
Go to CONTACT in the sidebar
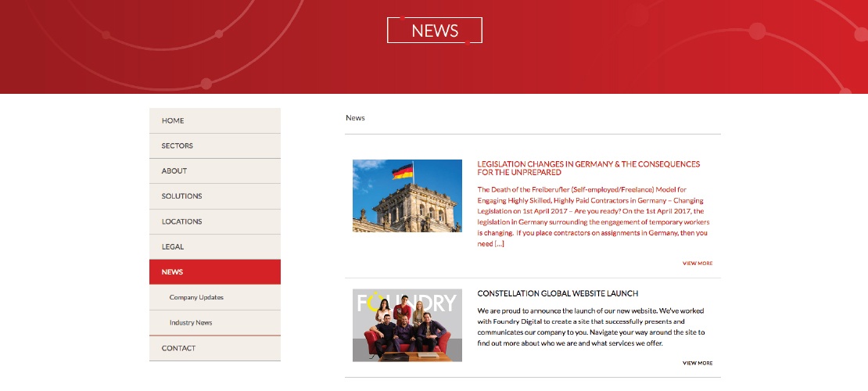[215, 348]
